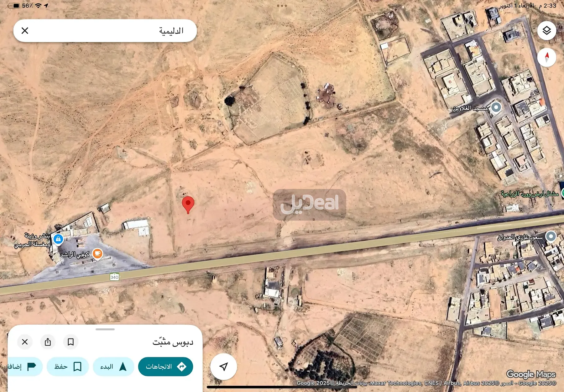
Task: Open the blue shop marker near مغسلة الحربي
Action: 58,239
